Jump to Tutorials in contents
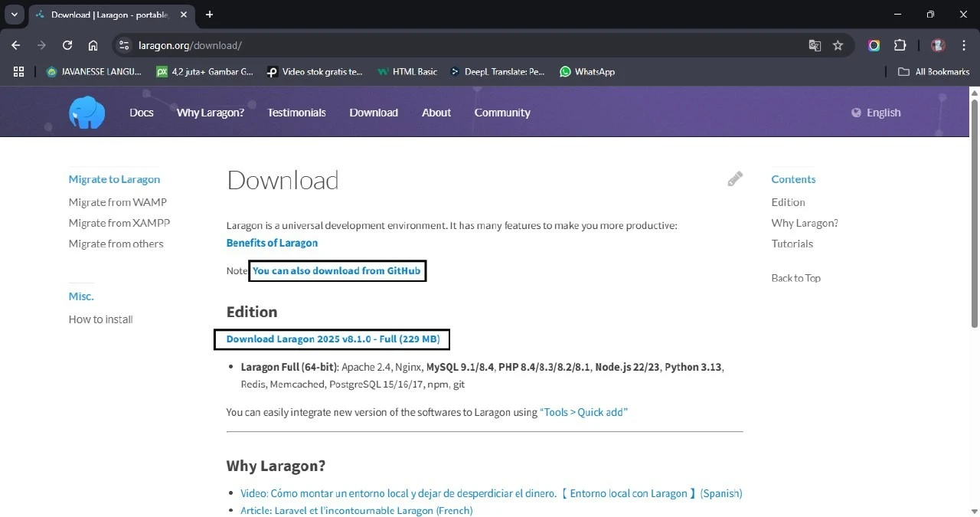Viewport: 980px width, 517px height. (x=792, y=244)
